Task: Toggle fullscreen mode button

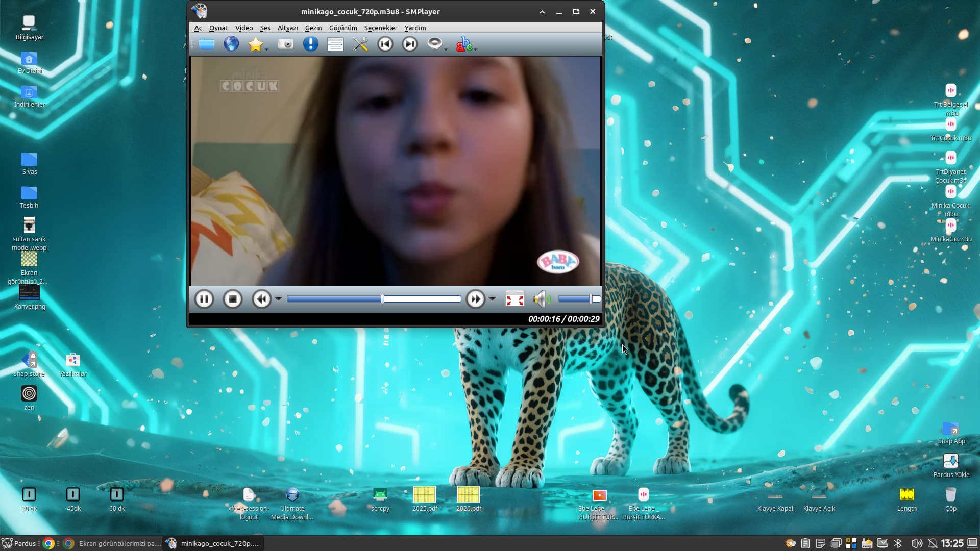Action: point(514,299)
